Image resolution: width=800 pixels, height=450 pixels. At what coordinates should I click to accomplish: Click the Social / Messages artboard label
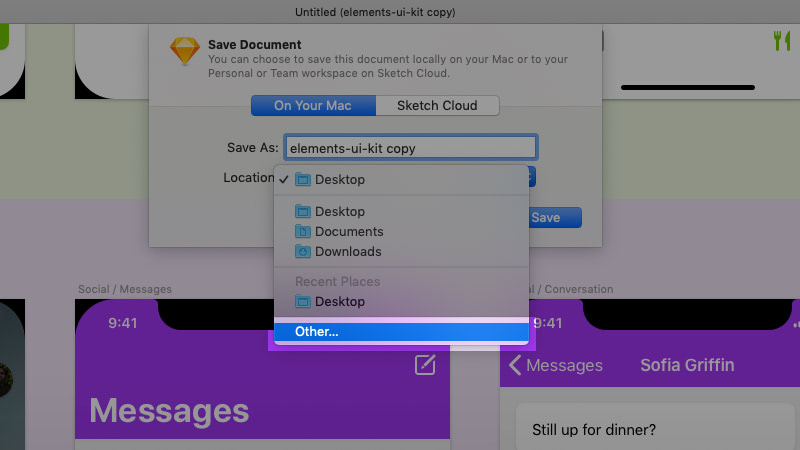click(x=125, y=289)
